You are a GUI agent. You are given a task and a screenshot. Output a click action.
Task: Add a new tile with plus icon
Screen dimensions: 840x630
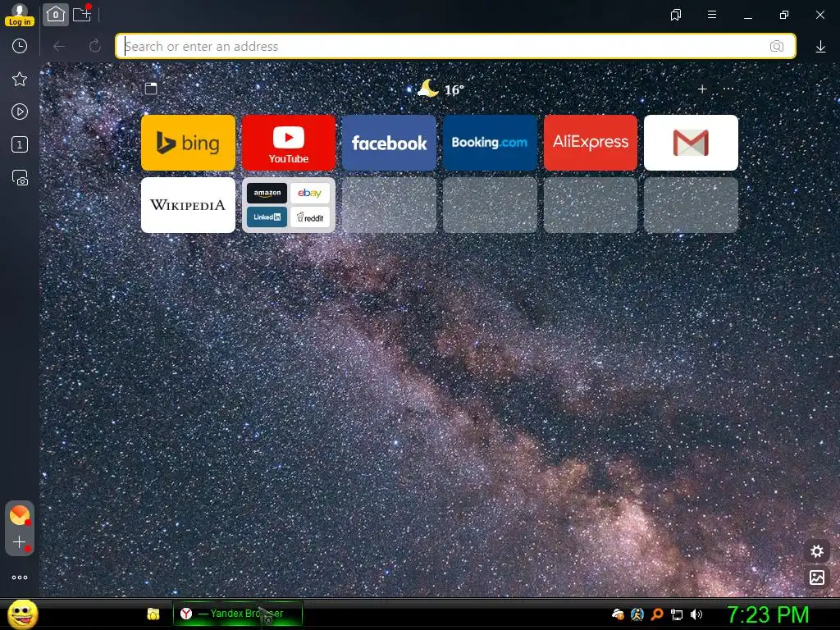[x=702, y=89]
